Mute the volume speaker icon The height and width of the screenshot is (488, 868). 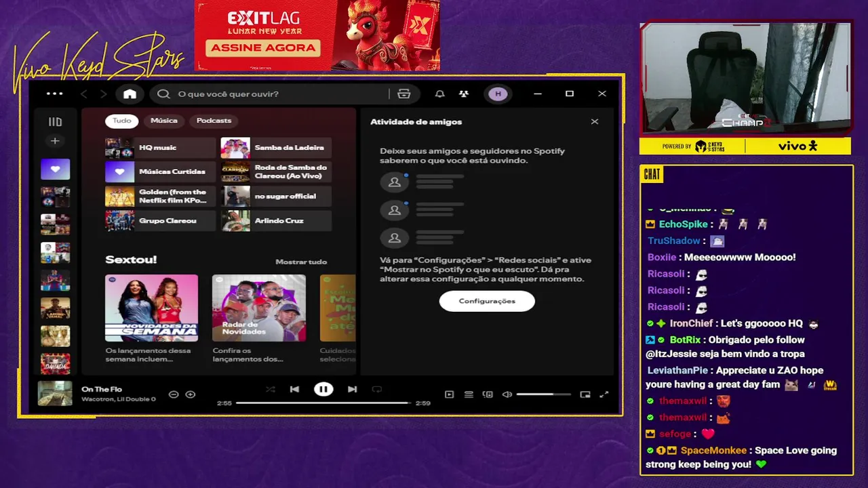coord(507,394)
